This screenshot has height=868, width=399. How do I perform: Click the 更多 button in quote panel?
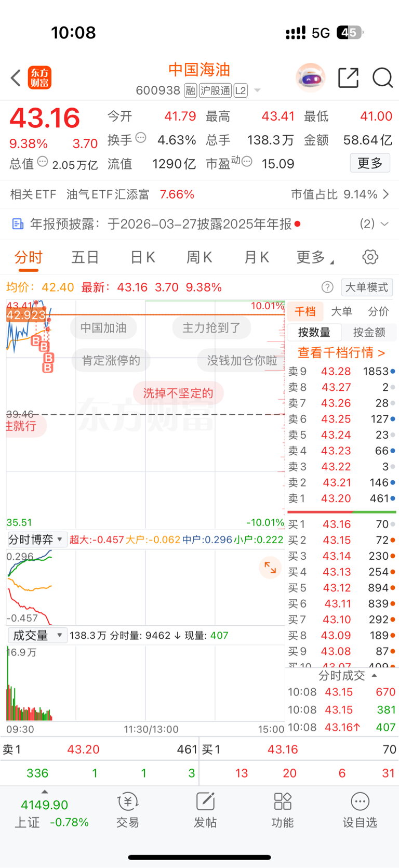tap(370, 163)
